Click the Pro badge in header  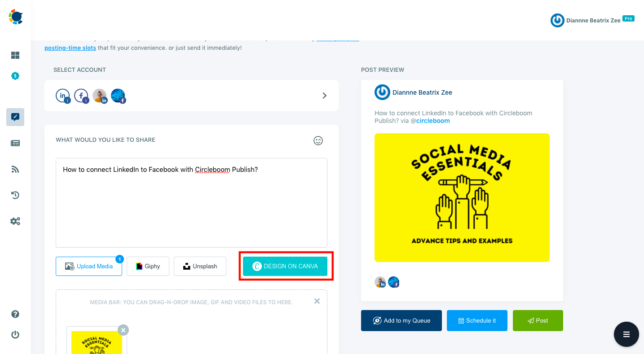628,18
